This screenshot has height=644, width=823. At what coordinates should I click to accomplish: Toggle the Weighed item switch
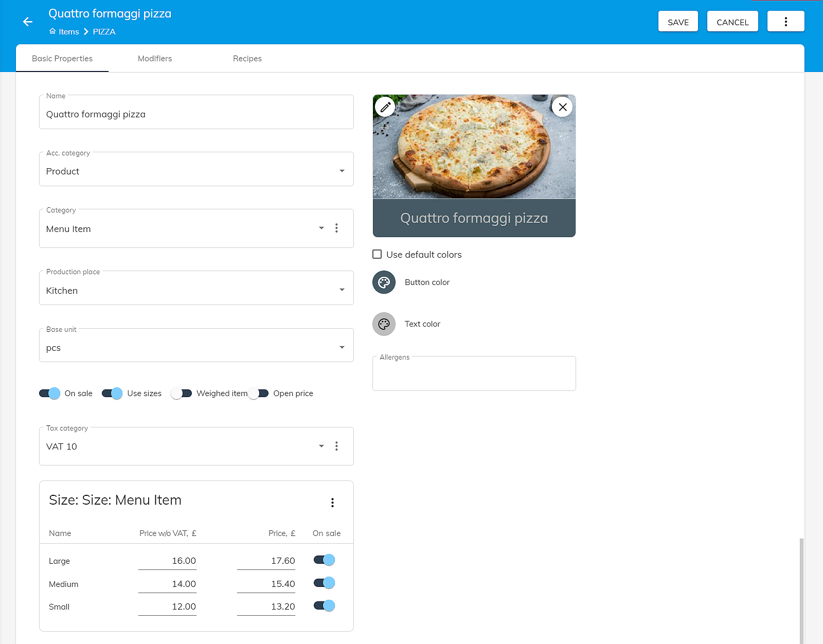pyautogui.click(x=182, y=393)
